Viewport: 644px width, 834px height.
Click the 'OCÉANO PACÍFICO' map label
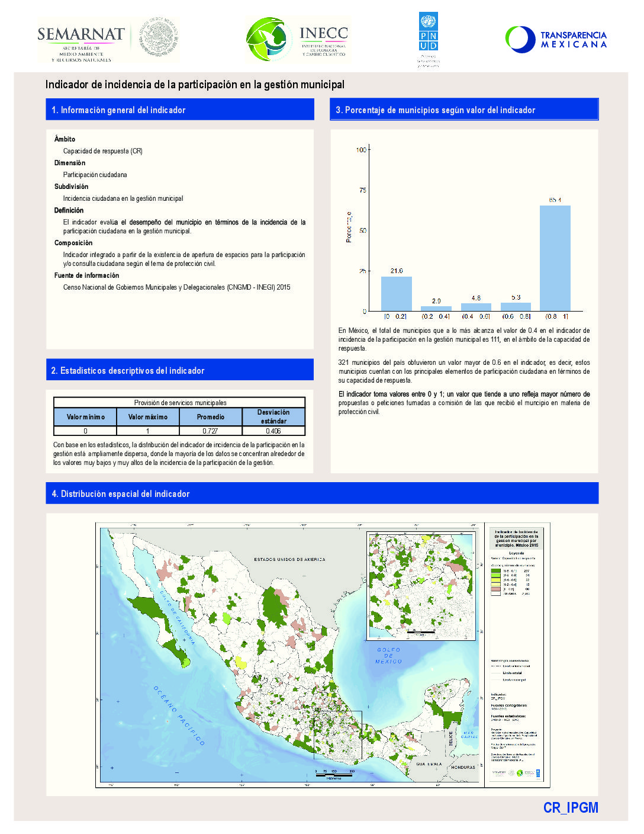click(x=179, y=716)
